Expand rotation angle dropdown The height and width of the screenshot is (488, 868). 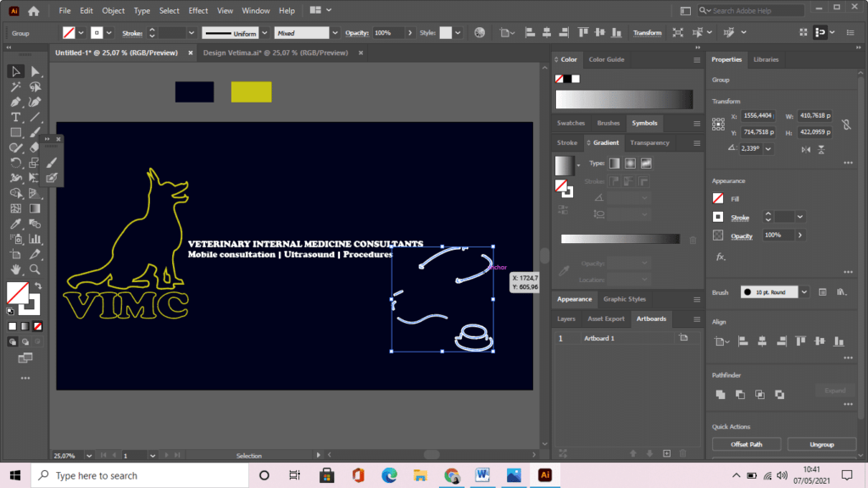(768, 149)
